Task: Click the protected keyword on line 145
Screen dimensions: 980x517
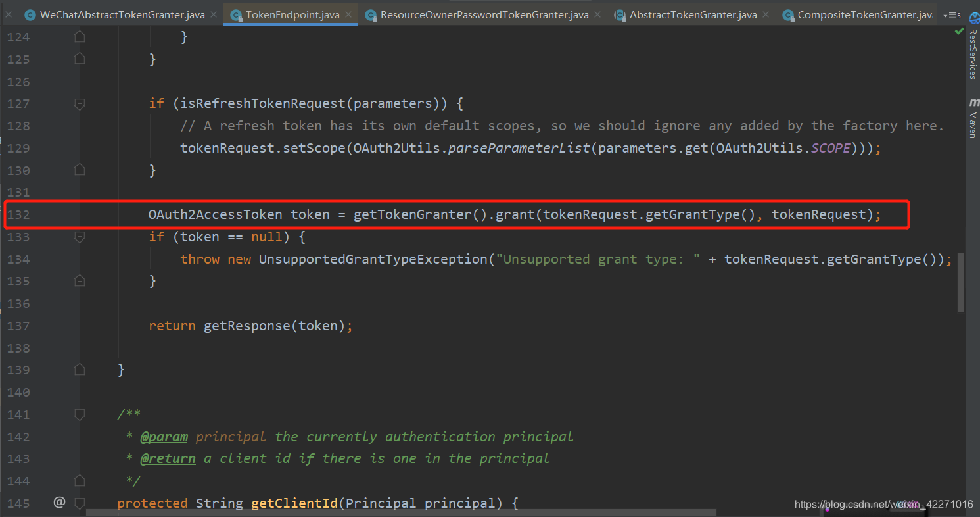Action: tap(152, 503)
